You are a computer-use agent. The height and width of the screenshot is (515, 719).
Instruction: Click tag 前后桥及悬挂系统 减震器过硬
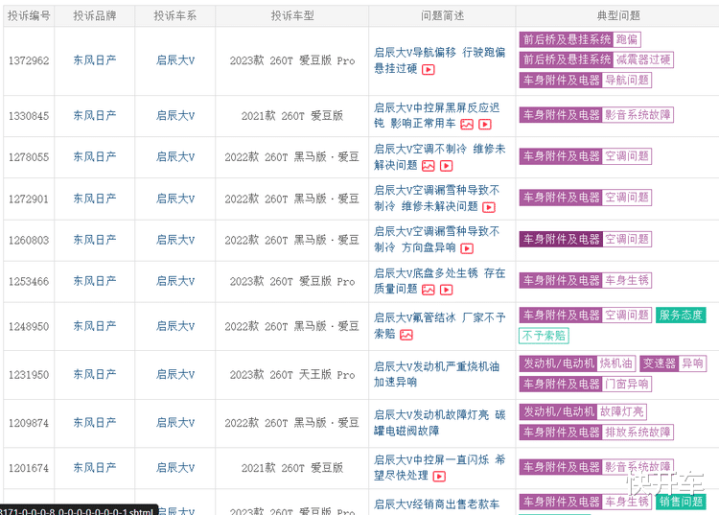pyautogui.click(x=596, y=60)
